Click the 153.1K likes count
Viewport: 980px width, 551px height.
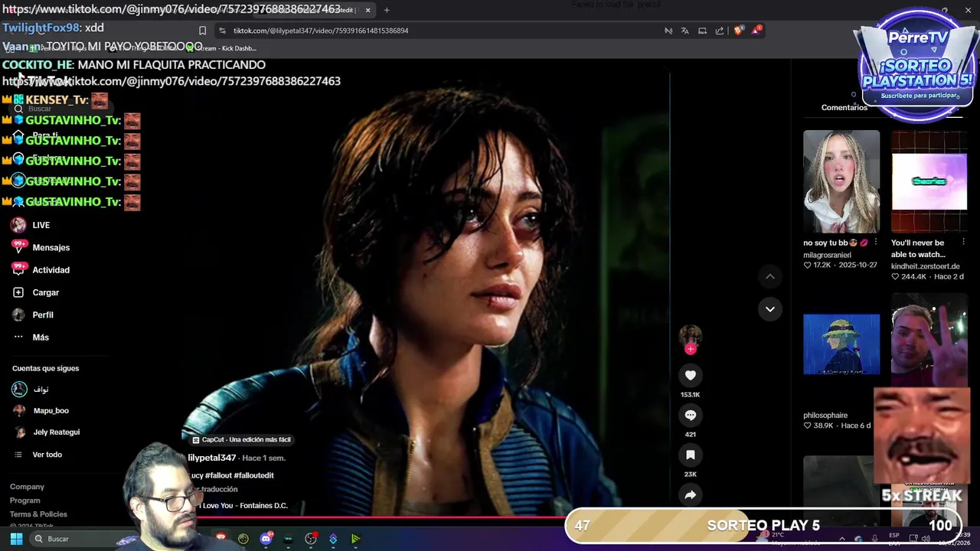[x=690, y=395]
